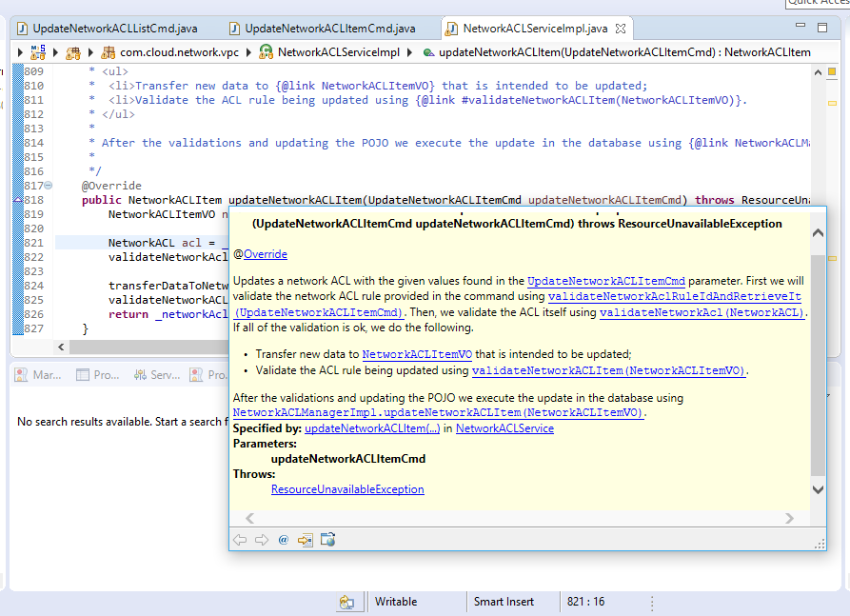Open NetworkACLManagerImpl.updateNetworkACLItem link

coord(438,412)
